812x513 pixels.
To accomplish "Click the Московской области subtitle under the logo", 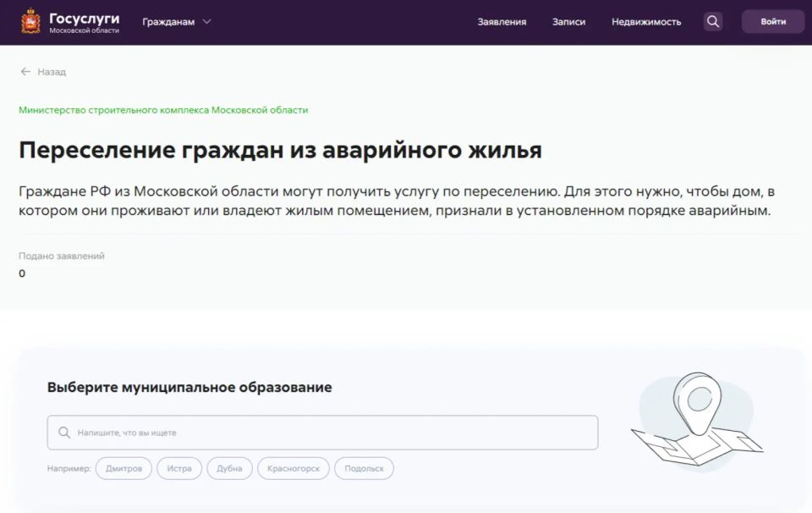I will 84,30.
